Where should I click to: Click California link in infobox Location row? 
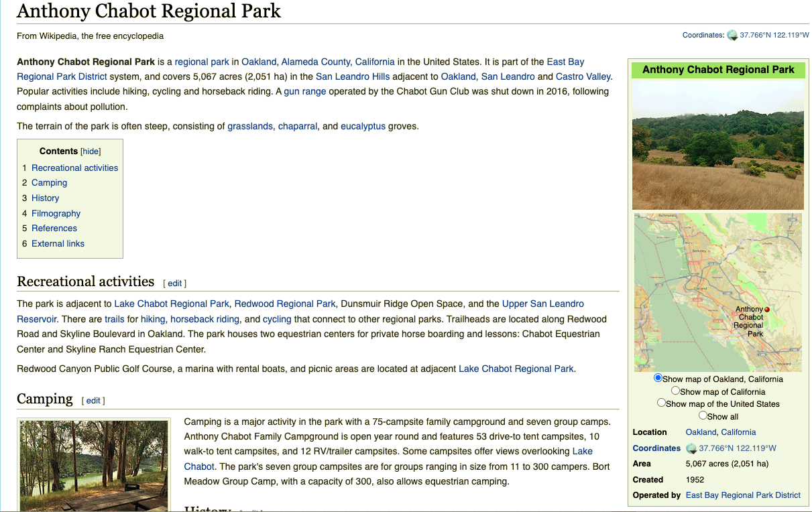pyautogui.click(x=738, y=432)
